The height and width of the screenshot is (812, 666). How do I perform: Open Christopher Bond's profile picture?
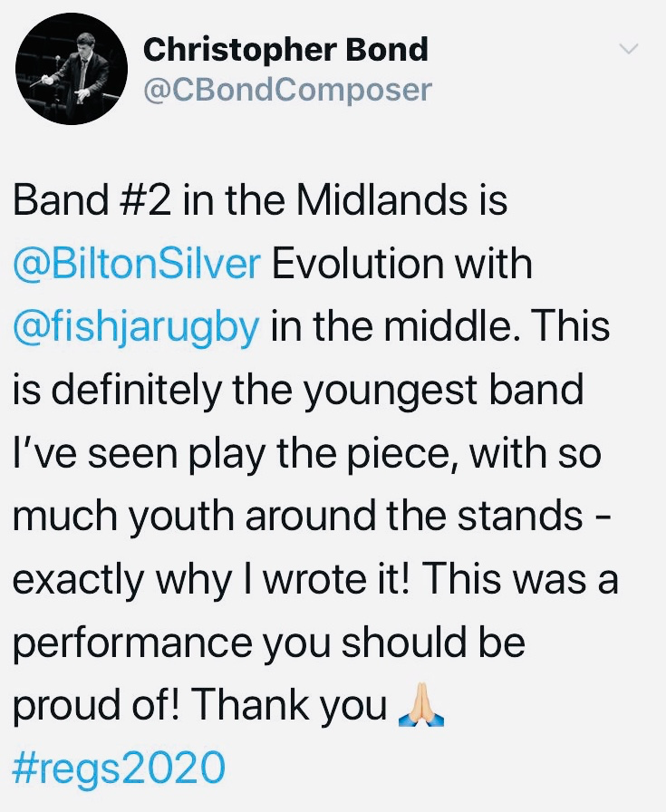click(70, 70)
